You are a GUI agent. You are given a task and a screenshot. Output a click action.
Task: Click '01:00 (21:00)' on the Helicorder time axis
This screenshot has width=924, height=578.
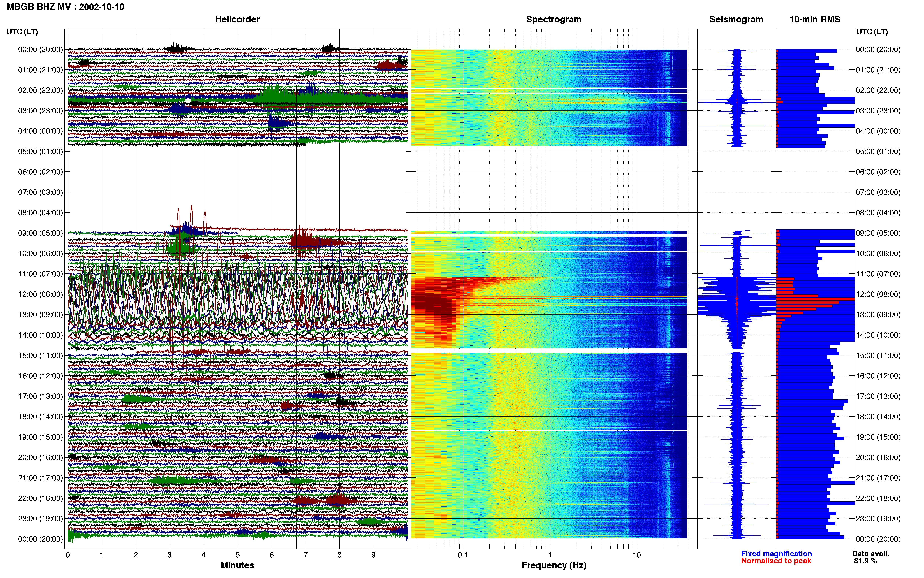[41, 70]
